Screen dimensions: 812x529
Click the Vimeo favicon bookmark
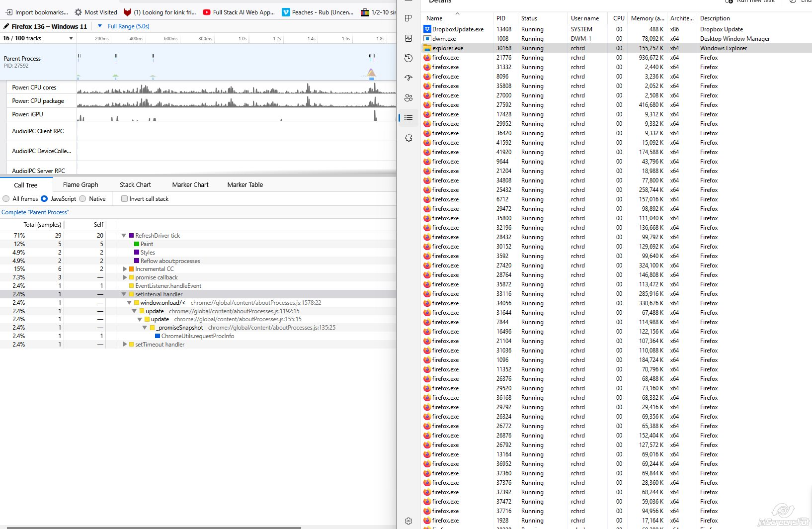coord(286,12)
